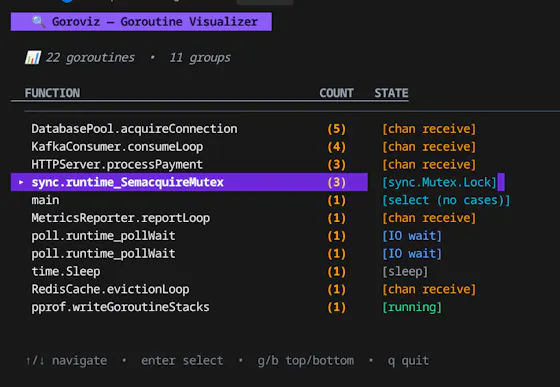The width and height of the screenshot is (560, 387).
Task: Select the main goroutine row
Action: (270, 200)
